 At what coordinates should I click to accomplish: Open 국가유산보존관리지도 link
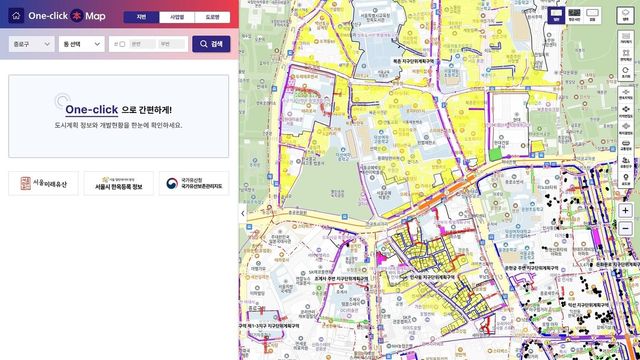tap(194, 183)
